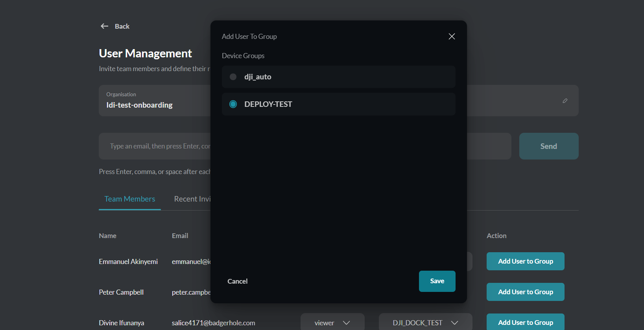644x330 pixels.
Task: Click the chevron beside viewer
Action: click(x=346, y=323)
